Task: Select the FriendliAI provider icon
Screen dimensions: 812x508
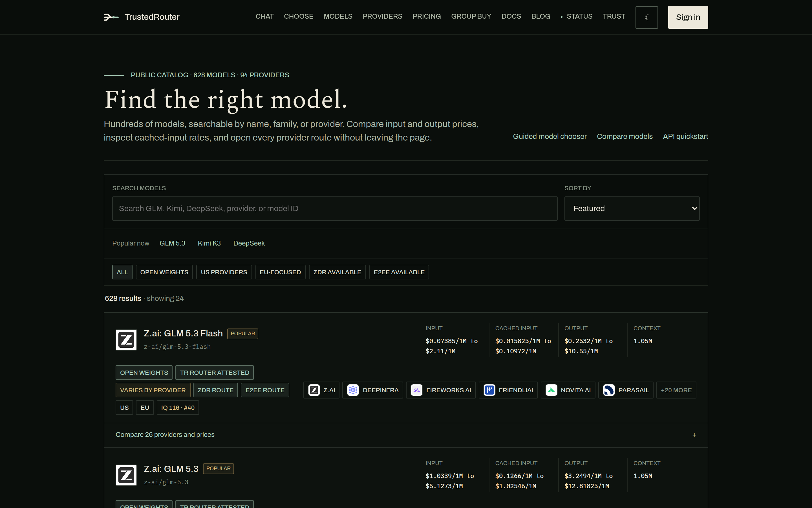Action: (489, 390)
